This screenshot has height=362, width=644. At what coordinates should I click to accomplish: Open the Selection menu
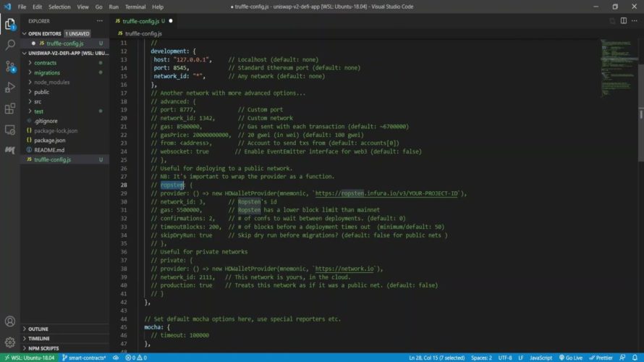(59, 7)
